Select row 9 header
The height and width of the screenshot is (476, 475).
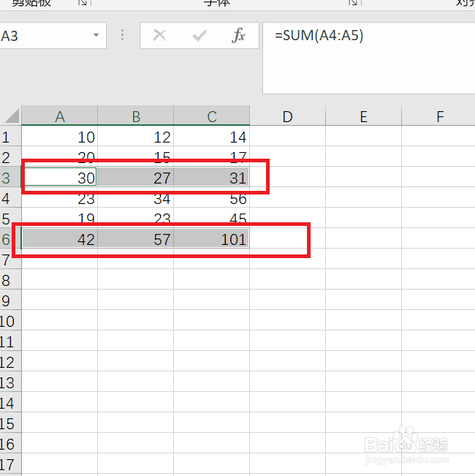(x=10, y=300)
